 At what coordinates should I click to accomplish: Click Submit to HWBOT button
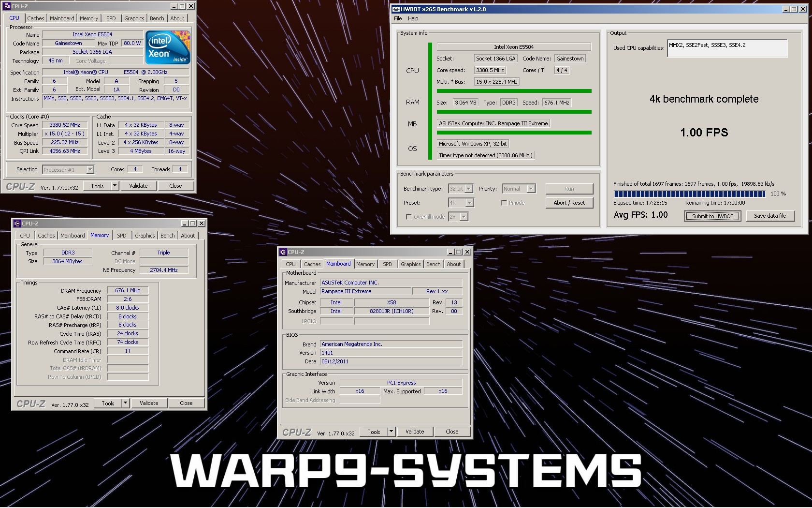[x=712, y=216]
